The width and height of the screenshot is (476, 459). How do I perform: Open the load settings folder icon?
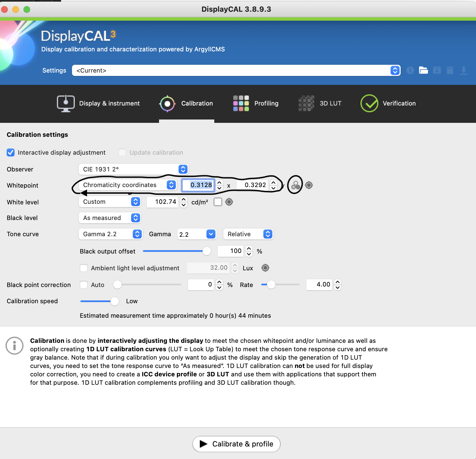423,70
